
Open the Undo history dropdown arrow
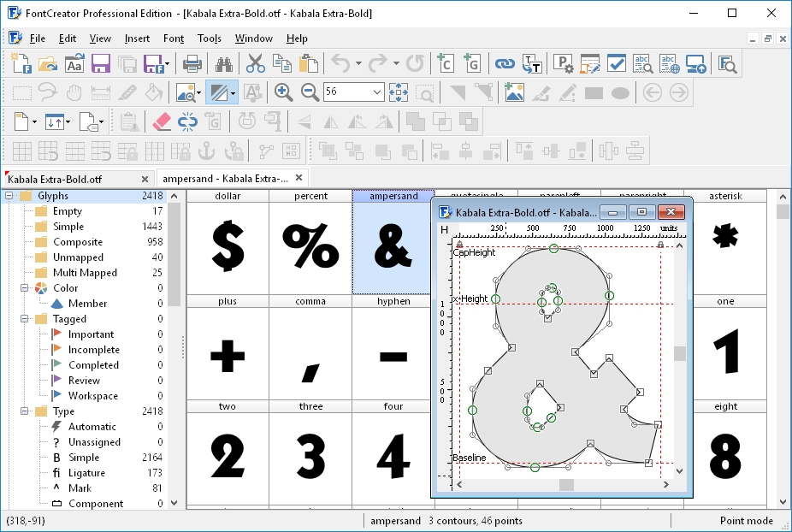point(358,63)
